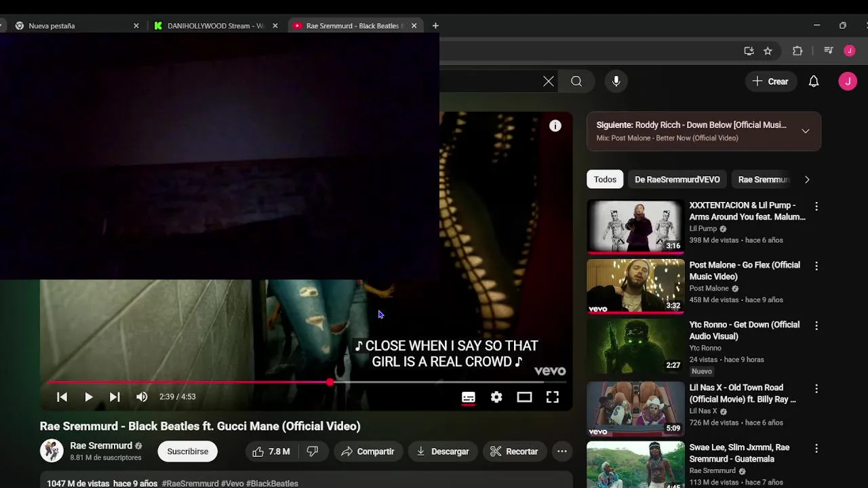Select the Todos filter chip
This screenshot has height=488, width=868.
point(605,180)
